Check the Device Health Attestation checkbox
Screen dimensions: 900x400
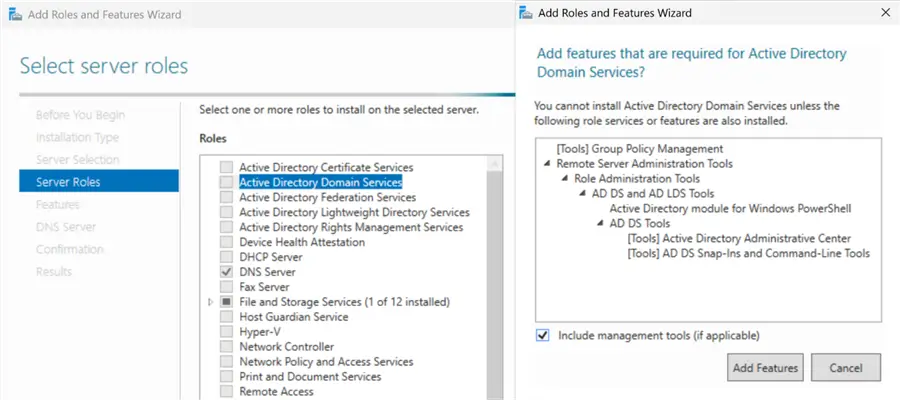tap(227, 242)
